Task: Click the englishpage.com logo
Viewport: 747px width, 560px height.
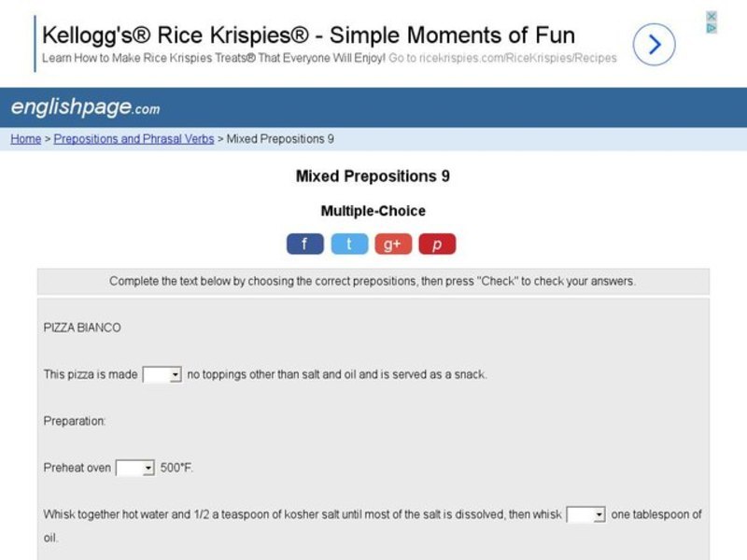Action: pyautogui.click(x=85, y=108)
